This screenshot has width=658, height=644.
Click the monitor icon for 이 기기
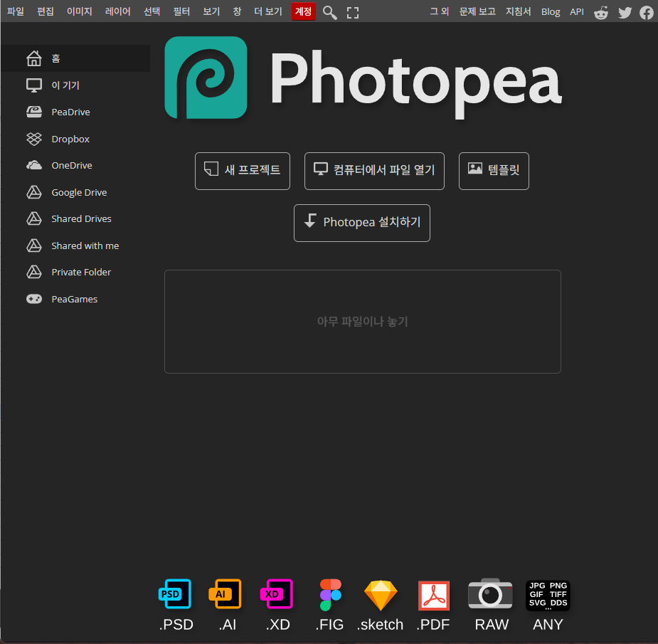click(x=34, y=85)
